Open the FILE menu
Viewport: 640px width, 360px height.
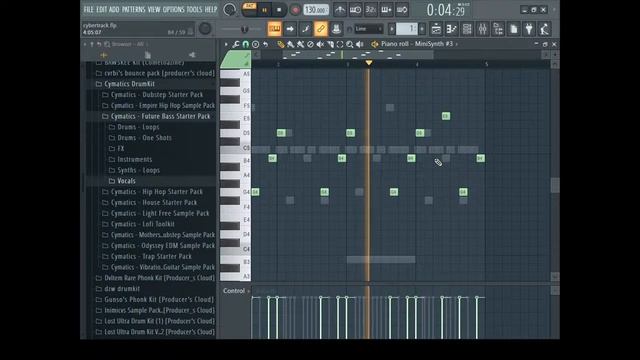[x=88, y=9]
